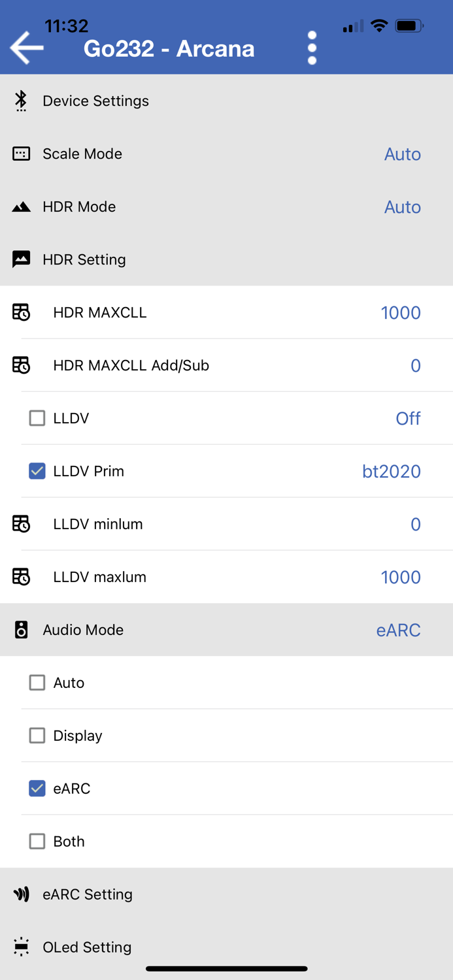Tap the back arrow in header
453x980 pixels.
(27, 48)
